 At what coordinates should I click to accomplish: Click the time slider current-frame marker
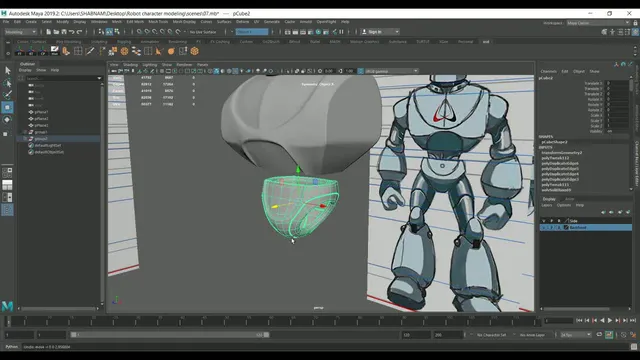click(8, 321)
